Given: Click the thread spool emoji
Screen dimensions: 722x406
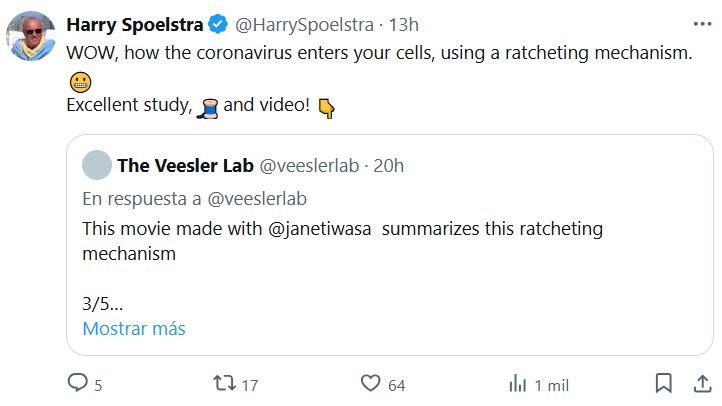Looking at the screenshot, I should coord(207,107).
